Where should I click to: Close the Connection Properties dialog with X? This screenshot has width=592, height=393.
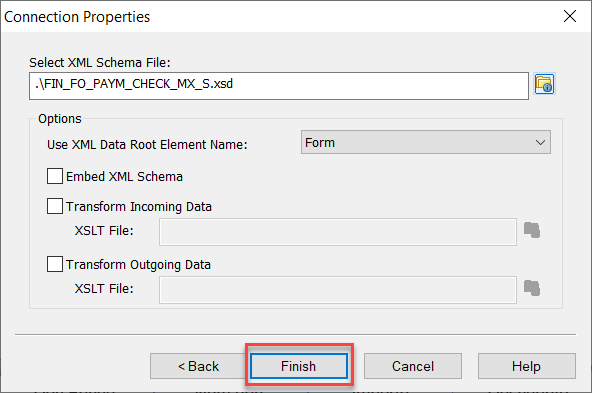(x=570, y=16)
